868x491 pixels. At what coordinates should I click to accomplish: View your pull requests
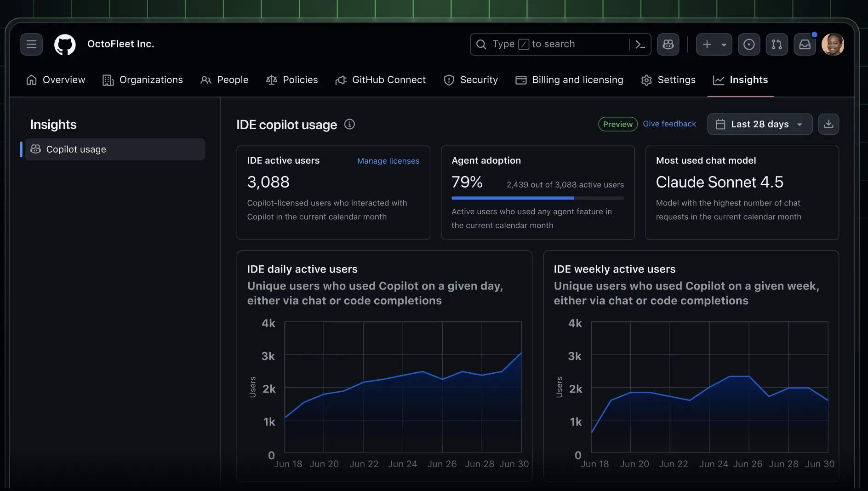pyautogui.click(x=777, y=44)
